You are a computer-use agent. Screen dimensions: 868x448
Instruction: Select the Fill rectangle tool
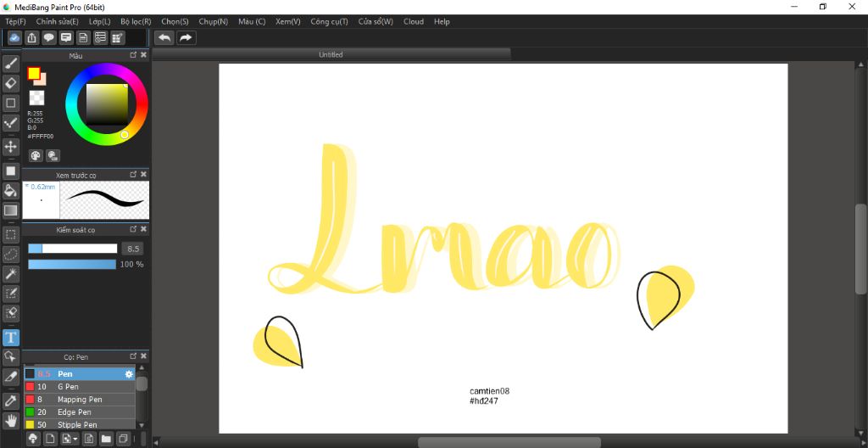pos(10,171)
